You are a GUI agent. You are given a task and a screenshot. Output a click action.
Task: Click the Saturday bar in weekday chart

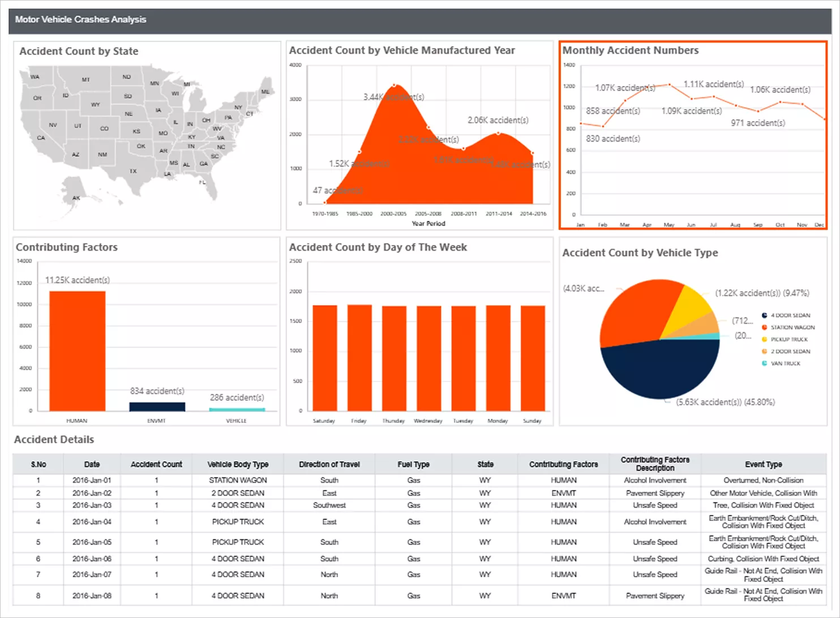coord(324,358)
